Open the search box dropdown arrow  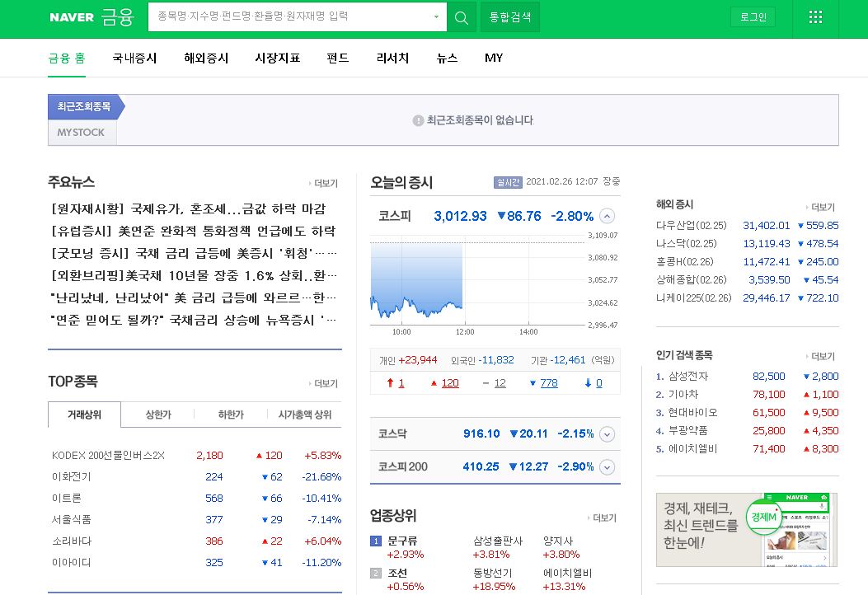[436, 16]
